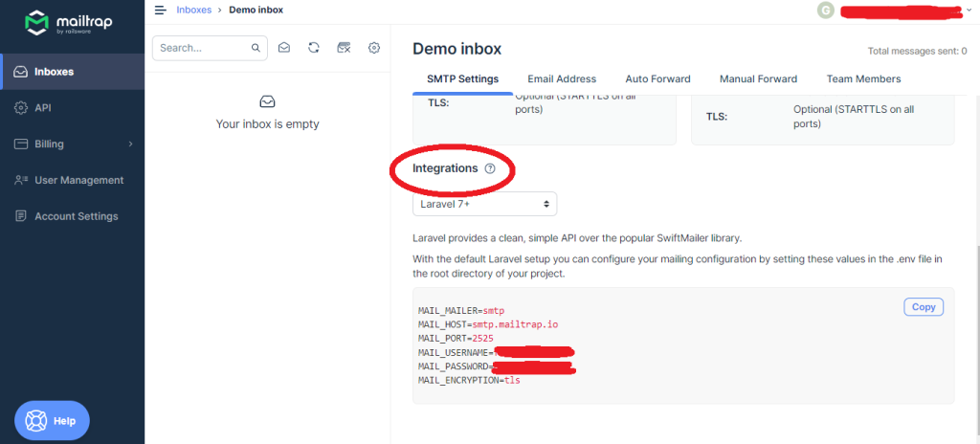Switch to the Manual Forward tab
The image size is (980, 444).
click(758, 79)
